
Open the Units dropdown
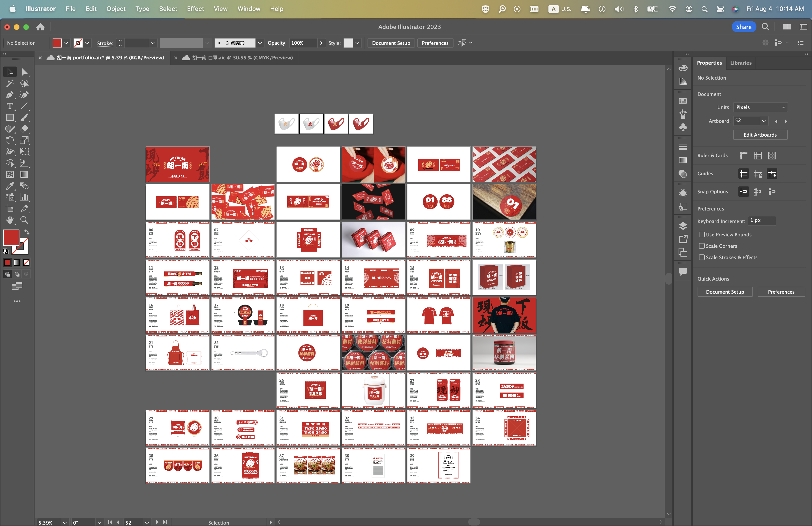(x=760, y=107)
